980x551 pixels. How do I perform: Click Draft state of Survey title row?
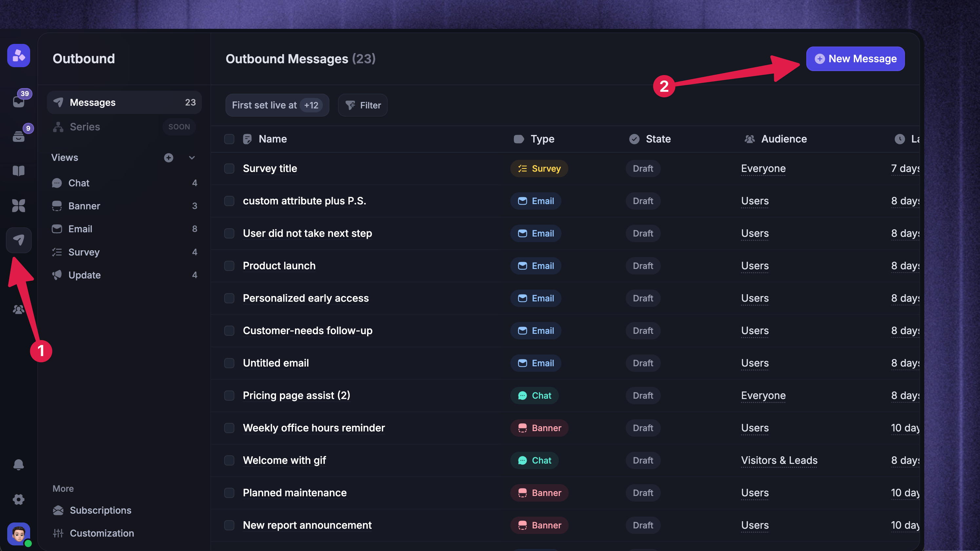pos(643,168)
